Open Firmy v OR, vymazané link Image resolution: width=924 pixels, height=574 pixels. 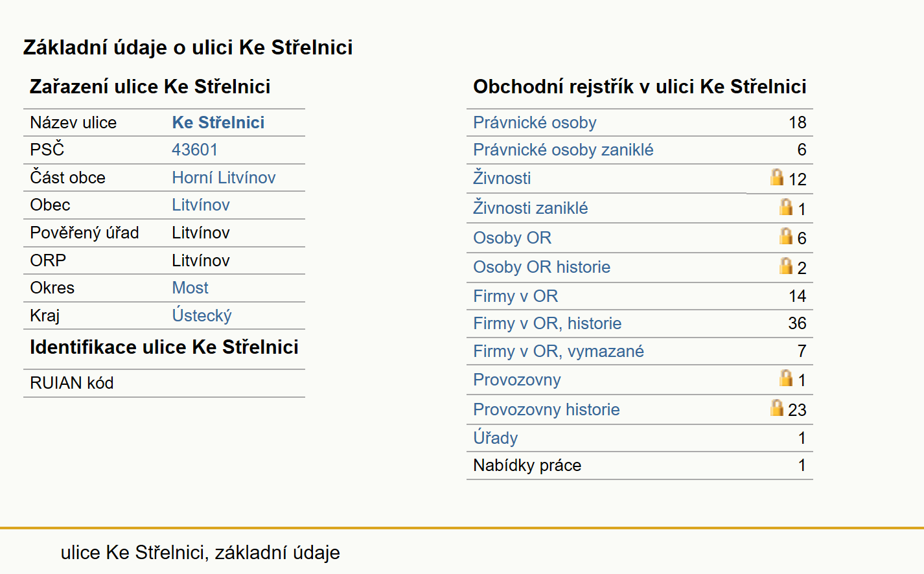tap(559, 351)
